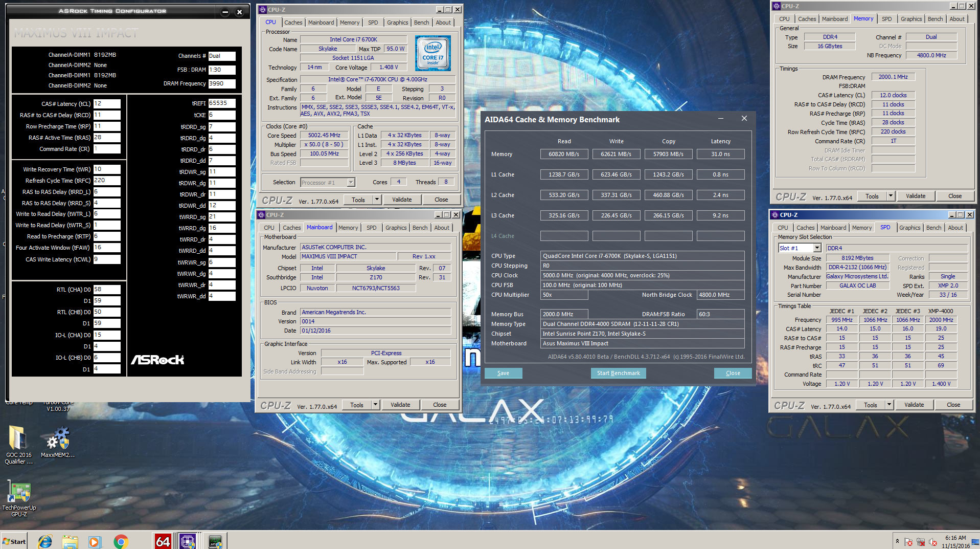Screen dimensions: 980x549
Task: Open SPD tab in CPU-Z Memory window
Action: click(x=886, y=19)
